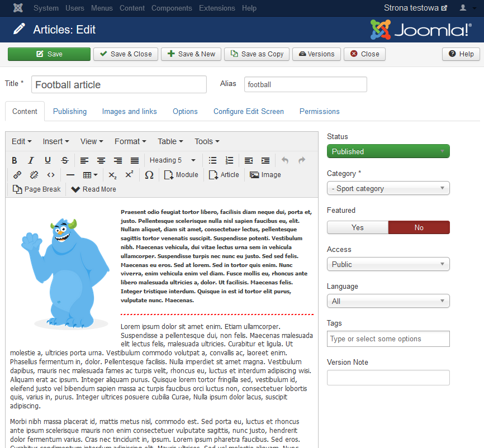
Task: Toggle superscript formatting
Action: tap(129, 175)
